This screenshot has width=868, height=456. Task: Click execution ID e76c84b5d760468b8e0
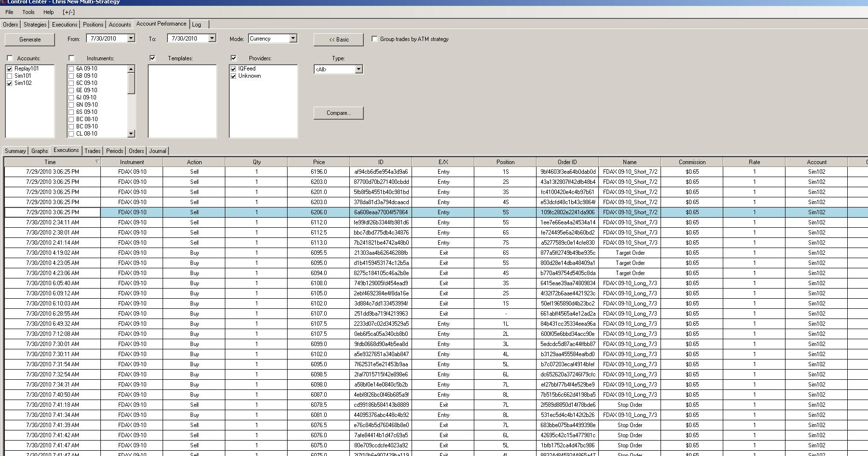point(381,425)
